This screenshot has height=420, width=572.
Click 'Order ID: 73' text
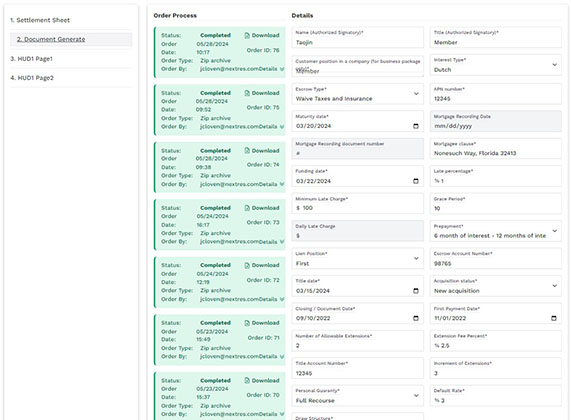click(263, 223)
